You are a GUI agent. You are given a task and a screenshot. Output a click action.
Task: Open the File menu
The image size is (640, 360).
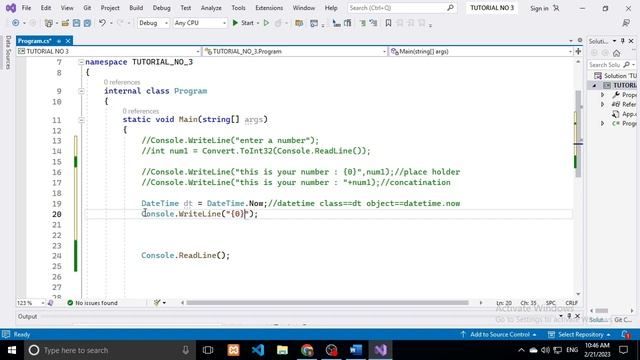26,8
